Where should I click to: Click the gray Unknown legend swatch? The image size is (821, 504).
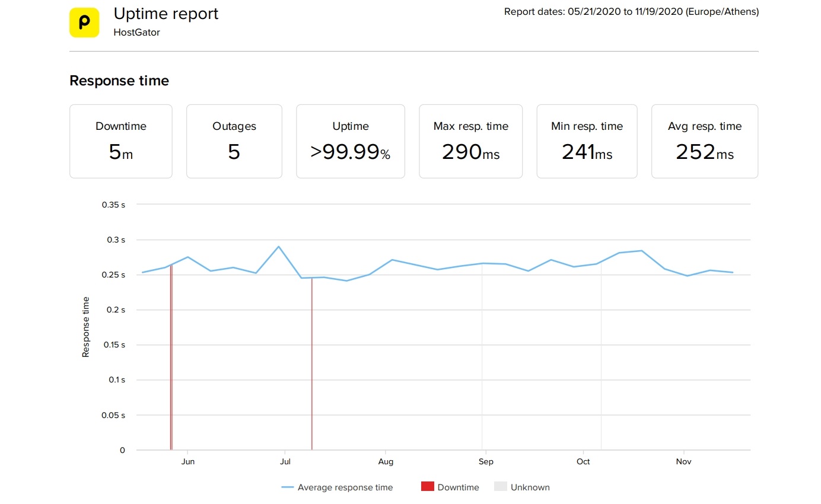[501, 487]
